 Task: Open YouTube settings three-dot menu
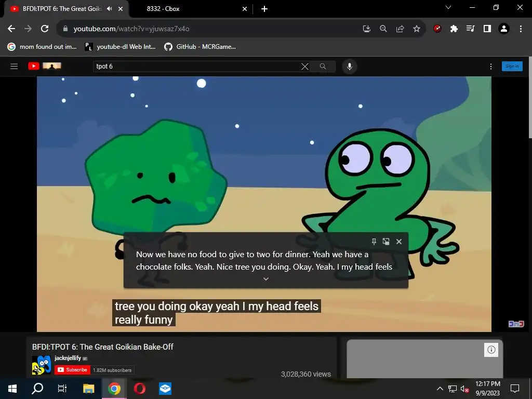point(490,66)
